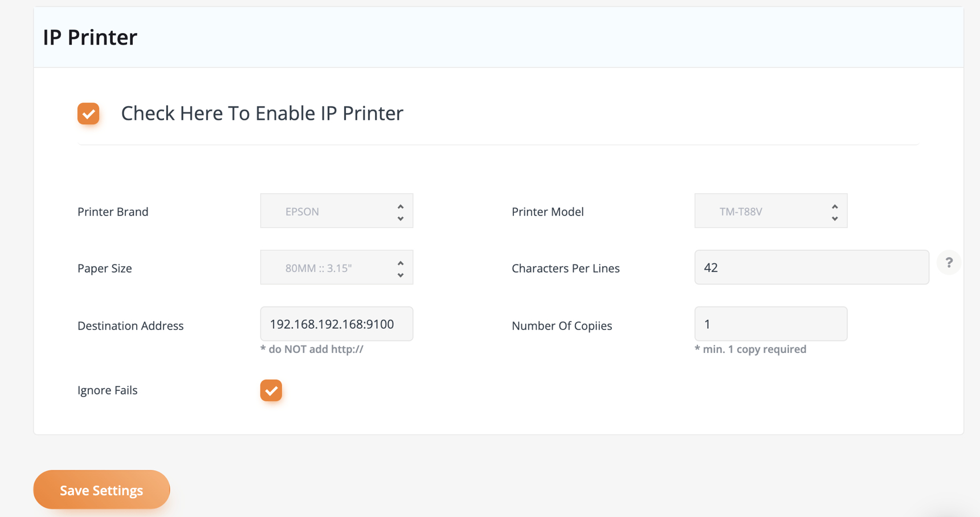Click the Number Of Copies field
980x517 pixels.
pyautogui.click(x=770, y=324)
